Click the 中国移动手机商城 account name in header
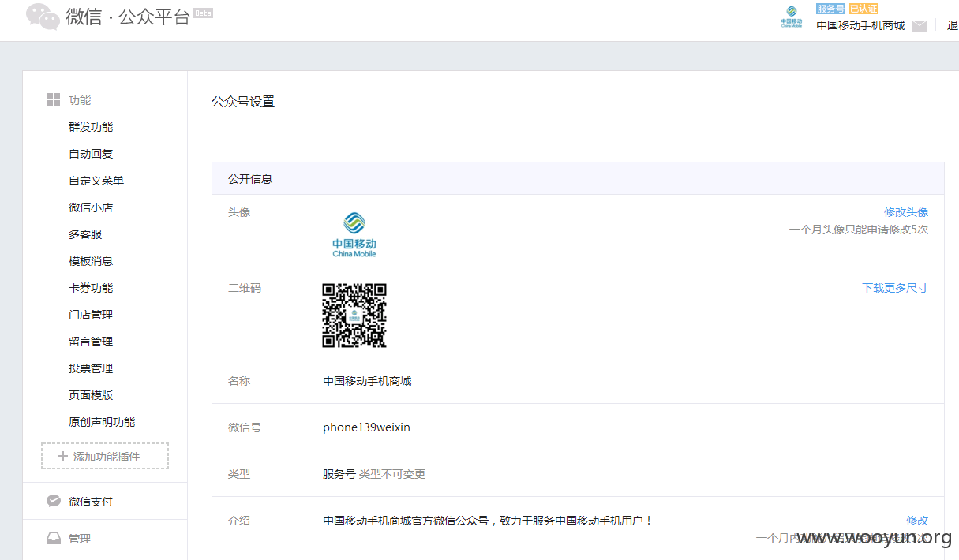 pyautogui.click(x=860, y=25)
